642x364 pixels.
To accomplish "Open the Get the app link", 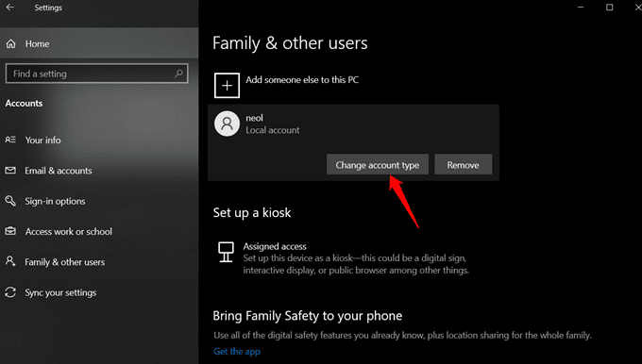I will click(237, 352).
